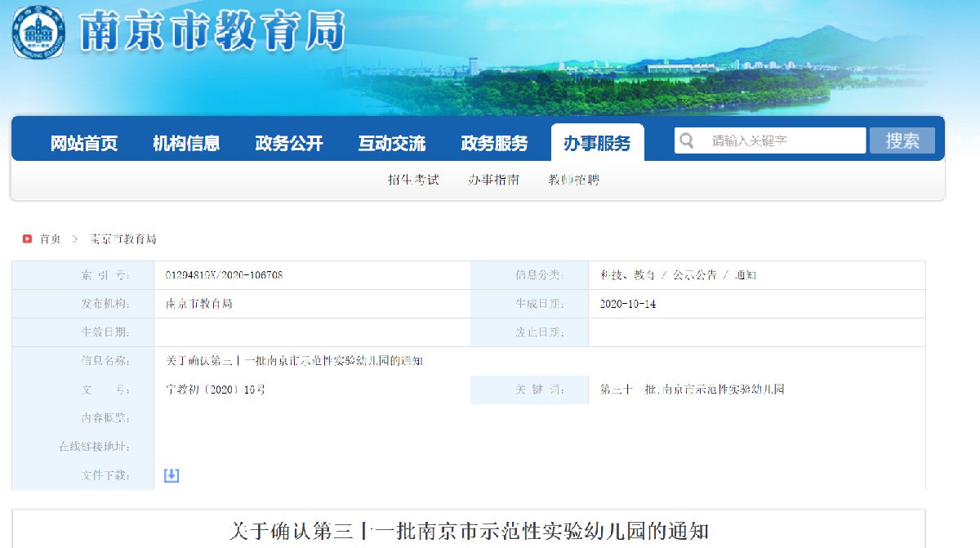Click 南京市教育局 in the breadcrumb
The image size is (980, 548).
pyautogui.click(x=123, y=239)
